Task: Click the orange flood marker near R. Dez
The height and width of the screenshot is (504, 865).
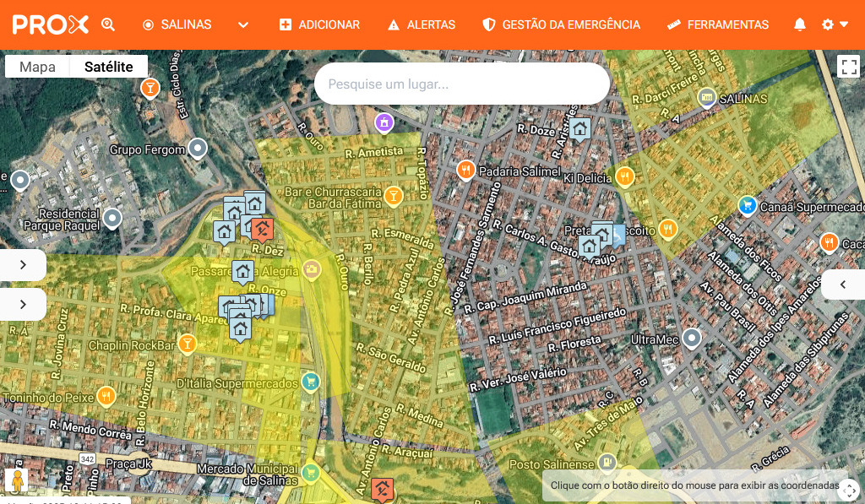Action: coord(262,228)
